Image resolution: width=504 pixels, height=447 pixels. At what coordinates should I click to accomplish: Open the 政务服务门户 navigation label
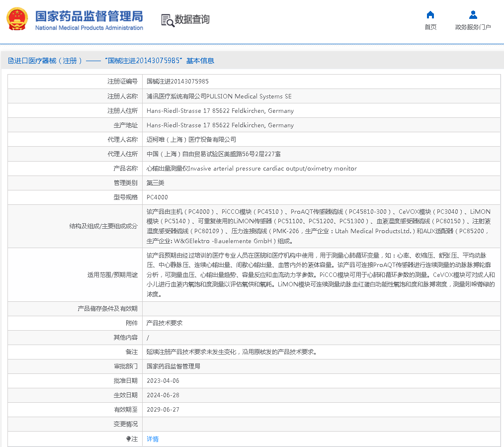[x=473, y=27]
